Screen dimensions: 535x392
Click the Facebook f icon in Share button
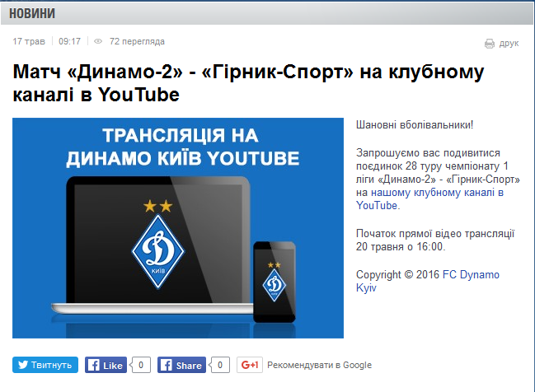(167, 365)
